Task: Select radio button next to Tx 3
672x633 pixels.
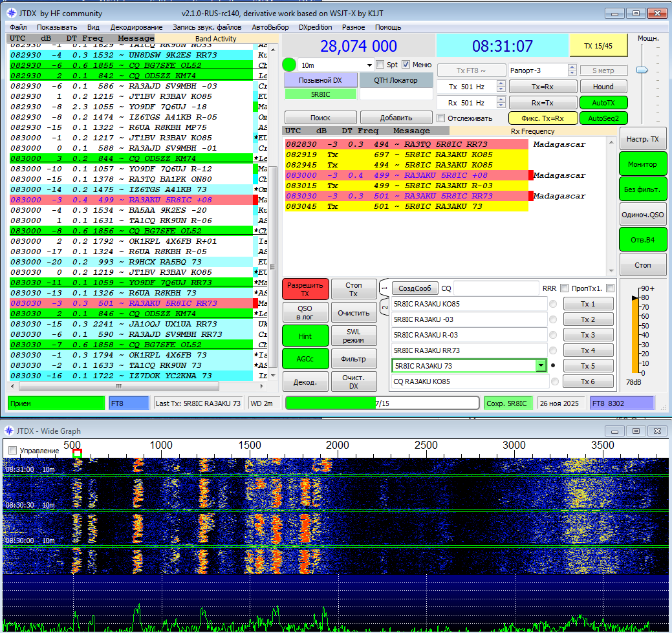Action: coord(553,335)
